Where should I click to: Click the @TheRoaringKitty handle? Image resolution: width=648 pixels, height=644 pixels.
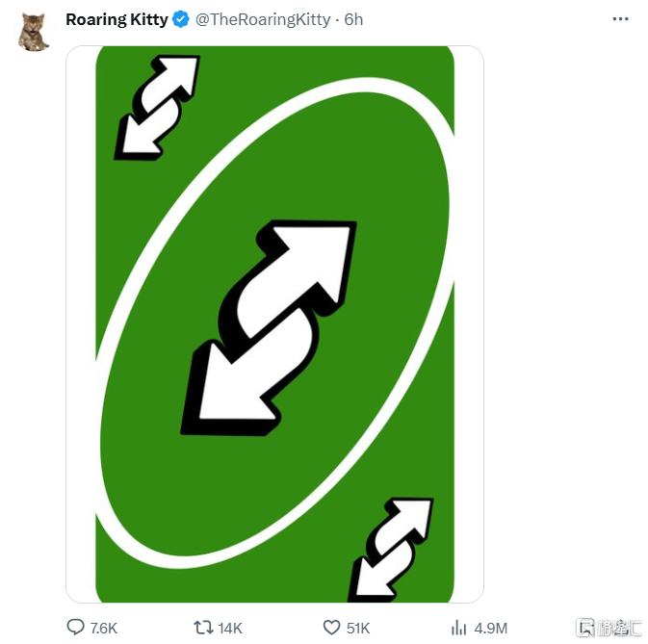pyautogui.click(x=263, y=20)
